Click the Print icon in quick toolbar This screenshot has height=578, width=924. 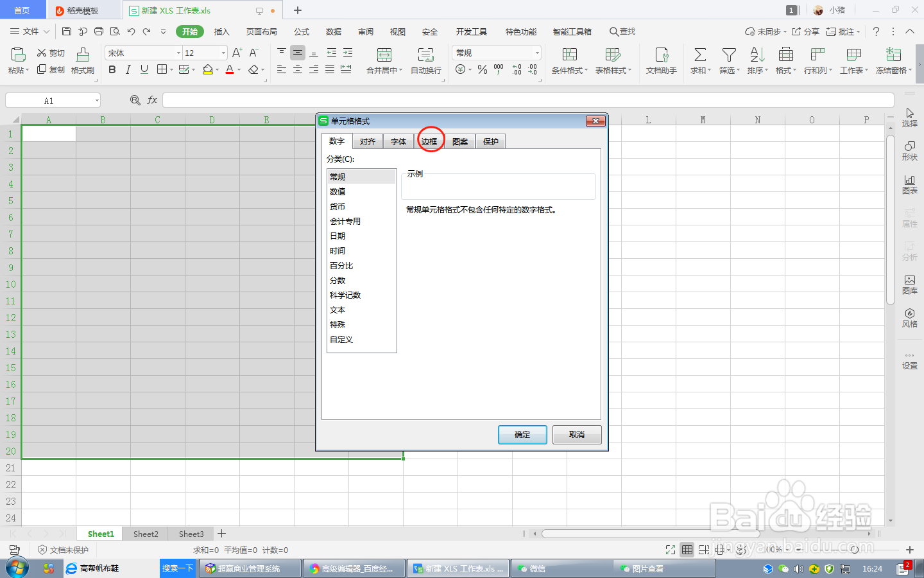pyautogui.click(x=99, y=31)
